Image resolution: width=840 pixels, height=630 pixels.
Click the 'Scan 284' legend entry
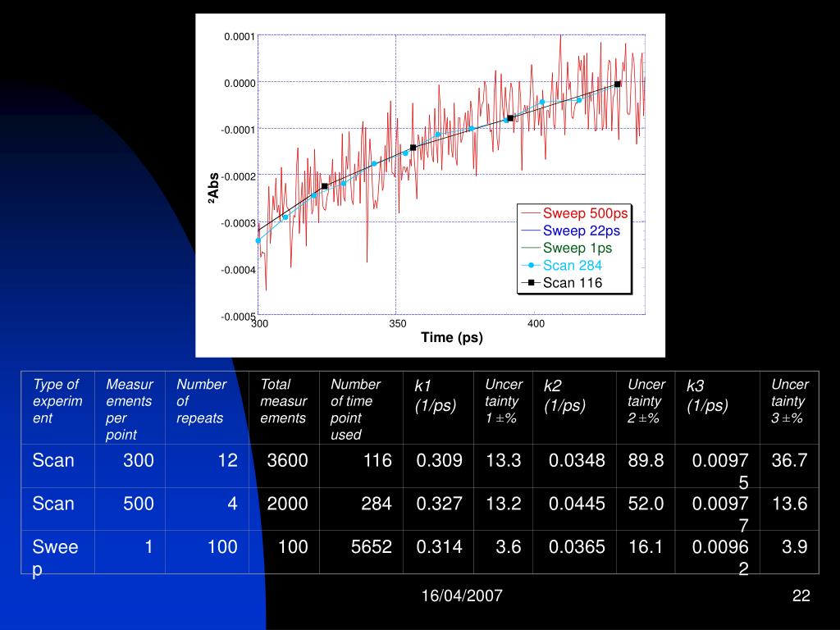click(561, 265)
